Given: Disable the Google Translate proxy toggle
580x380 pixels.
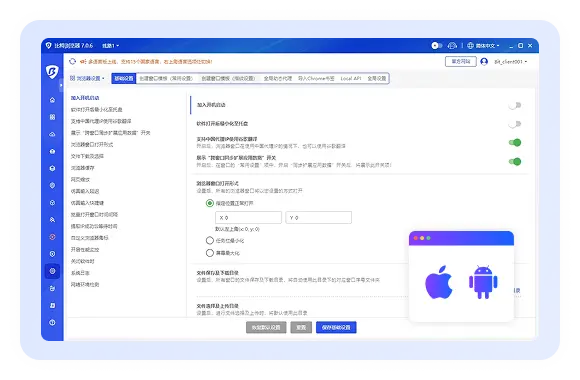Looking at the screenshot, I should click(515, 142).
